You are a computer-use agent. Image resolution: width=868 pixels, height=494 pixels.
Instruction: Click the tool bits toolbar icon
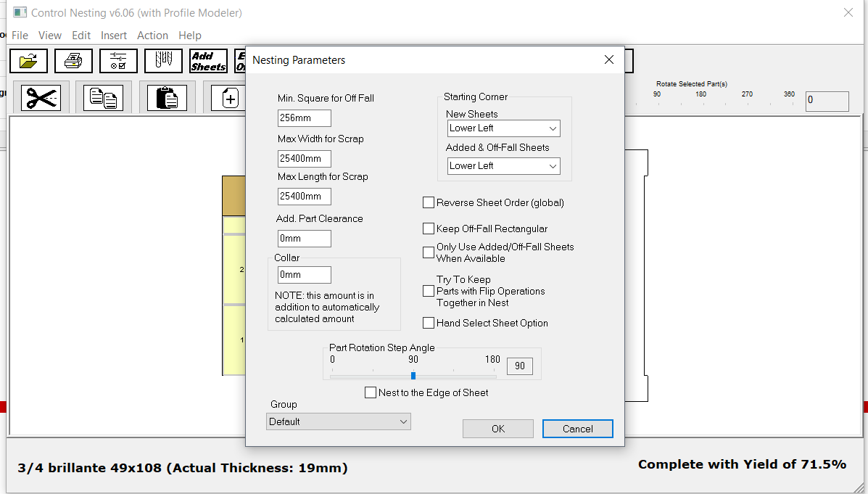pyautogui.click(x=163, y=60)
